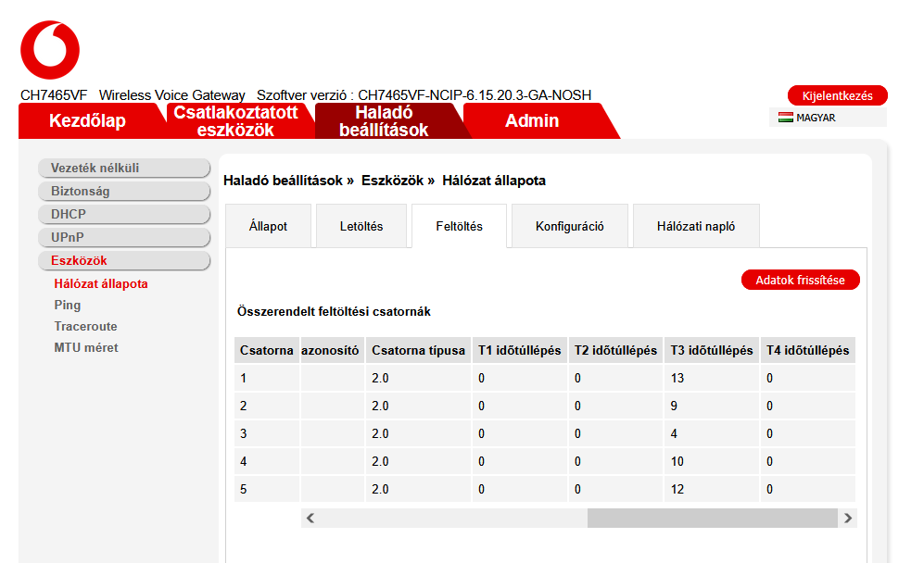The width and height of the screenshot is (924, 563).
Task: Open the MAGYAR language selector
Action: click(828, 118)
